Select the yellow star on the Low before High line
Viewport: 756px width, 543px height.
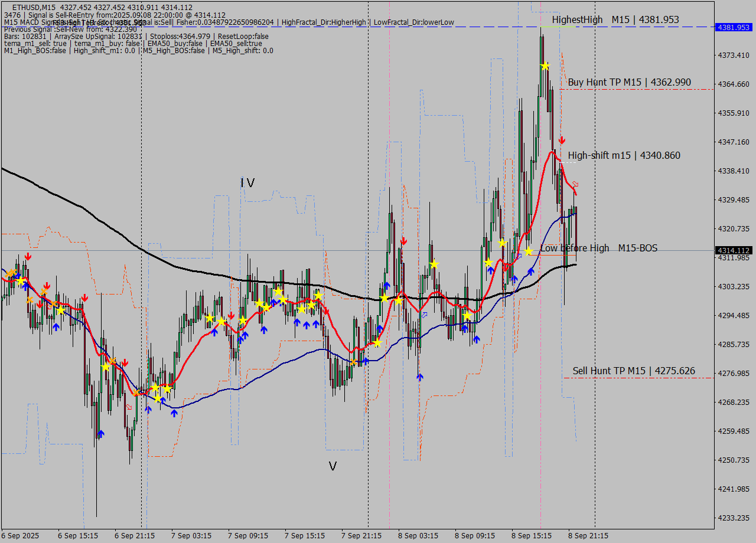click(x=527, y=250)
